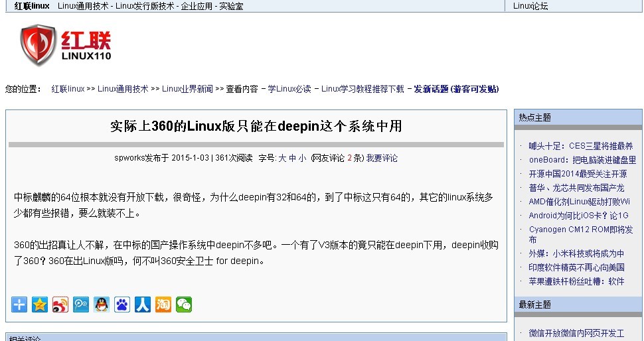Click 我要评论 link

coord(382,159)
